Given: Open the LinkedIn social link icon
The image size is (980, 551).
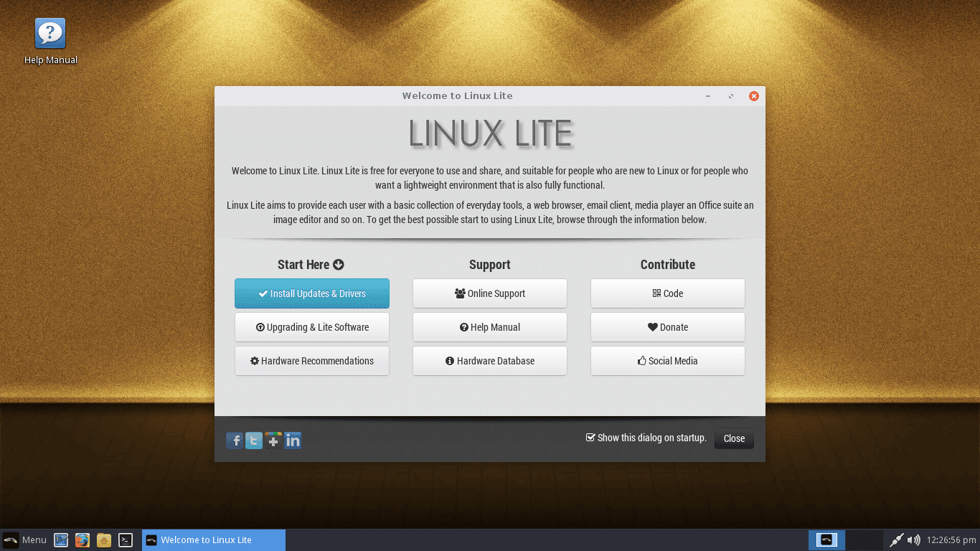Looking at the screenshot, I should point(293,441).
